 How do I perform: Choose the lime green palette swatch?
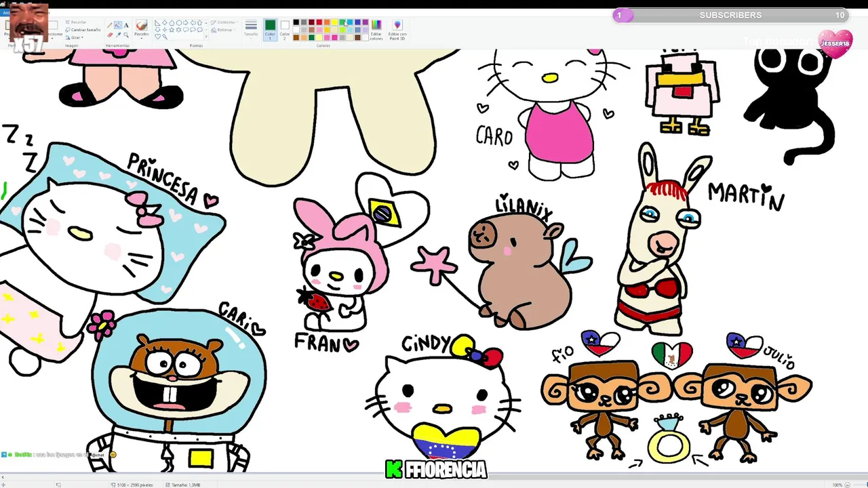(x=342, y=30)
